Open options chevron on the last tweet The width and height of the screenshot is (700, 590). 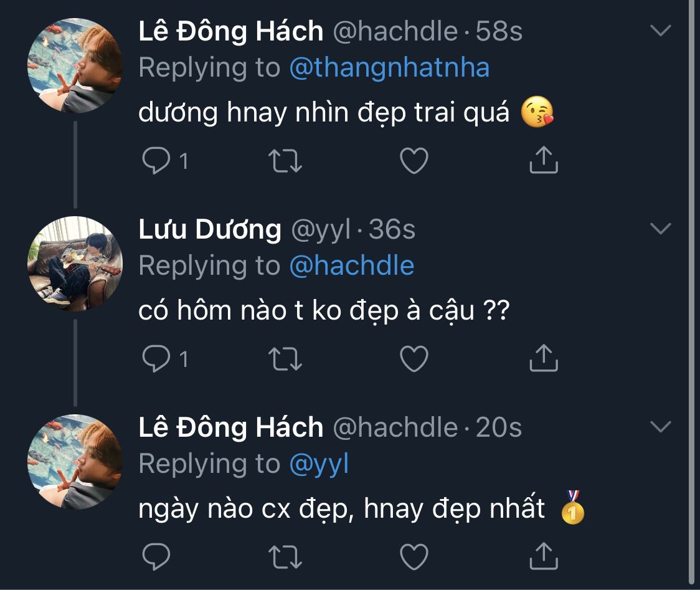tap(660, 427)
